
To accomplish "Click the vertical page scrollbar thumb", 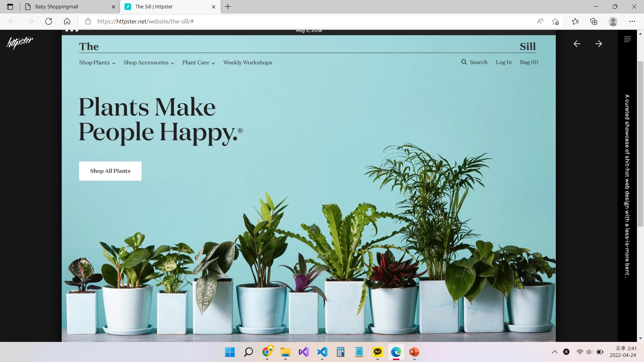I will tap(640, 144).
